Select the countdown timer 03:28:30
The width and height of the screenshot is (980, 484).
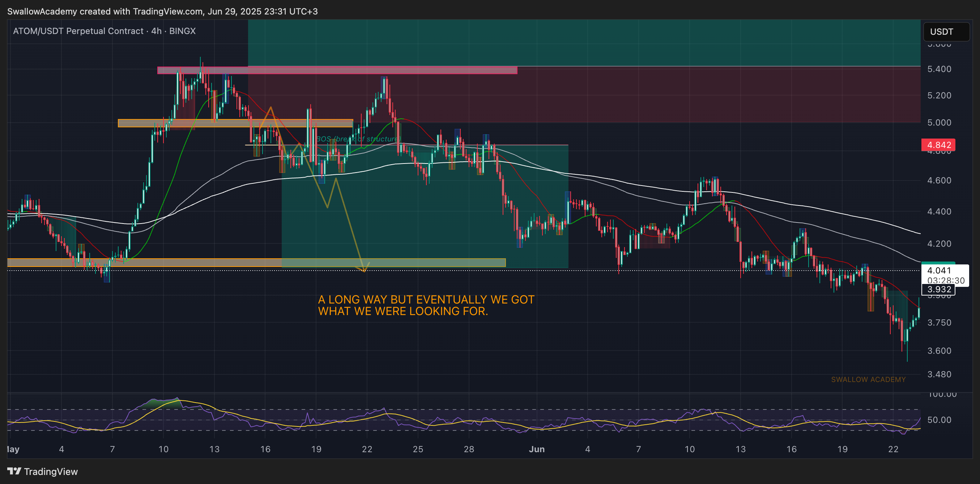click(x=946, y=280)
